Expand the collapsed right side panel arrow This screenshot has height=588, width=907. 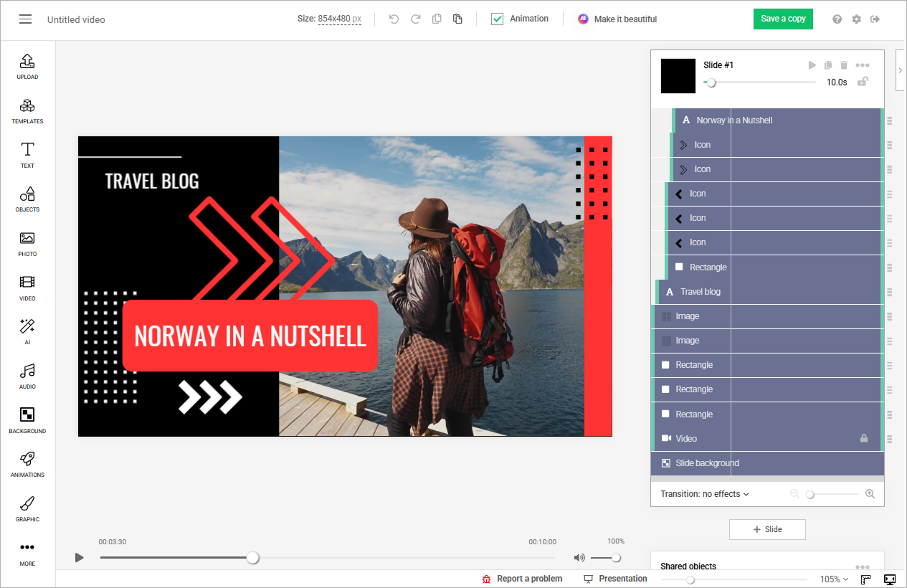pos(901,70)
